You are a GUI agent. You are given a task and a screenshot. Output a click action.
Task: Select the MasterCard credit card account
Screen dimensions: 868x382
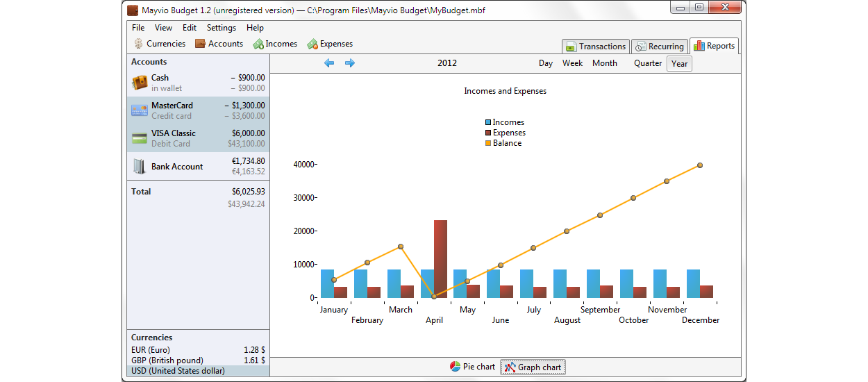[198, 110]
